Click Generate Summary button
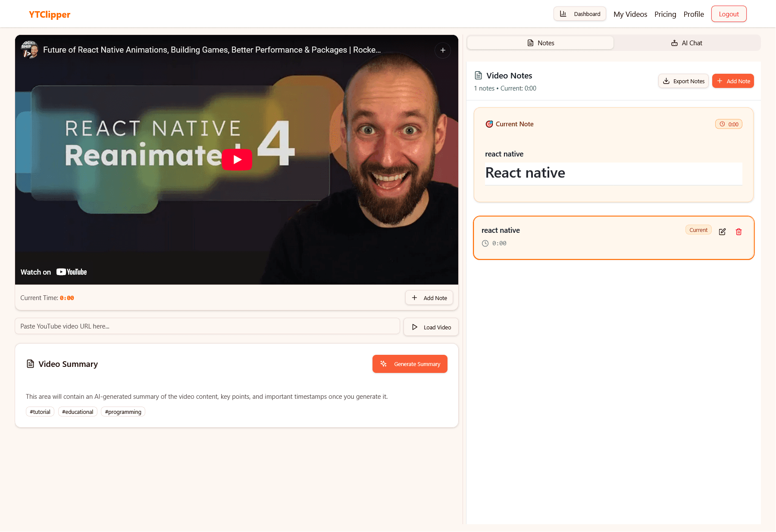This screenshot has height=532, width=776. click(x=410, y=364)
